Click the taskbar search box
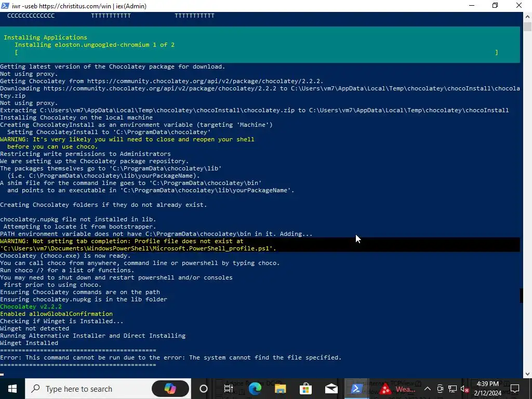Image resolution: width=532 pixels, height=399 pixels. click(x=108, y=389)
